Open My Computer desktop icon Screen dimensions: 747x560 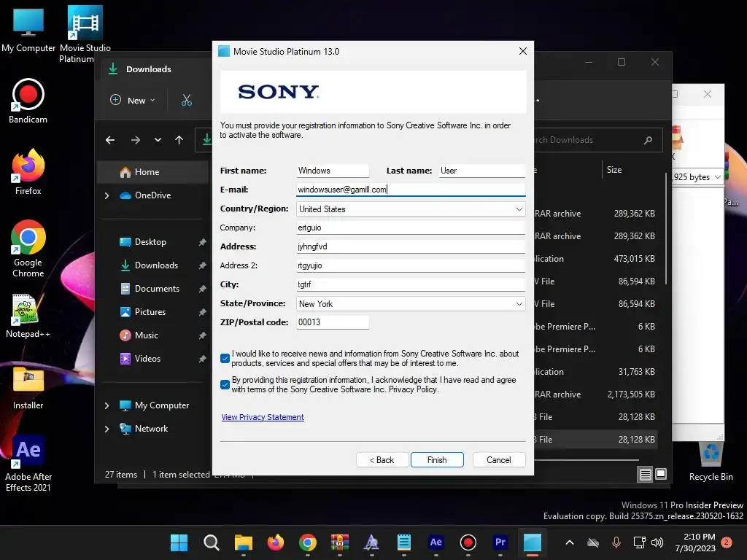click(x=28, y=29)
